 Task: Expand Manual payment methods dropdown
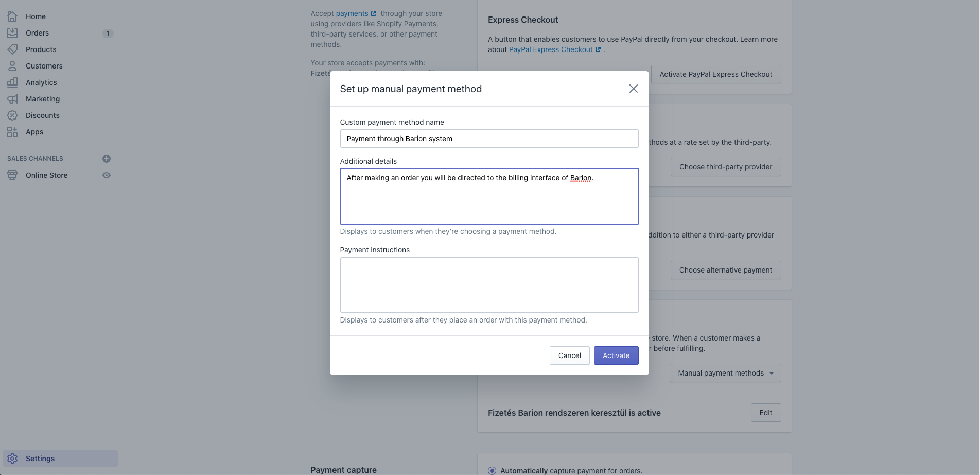[x=725, y=373]
